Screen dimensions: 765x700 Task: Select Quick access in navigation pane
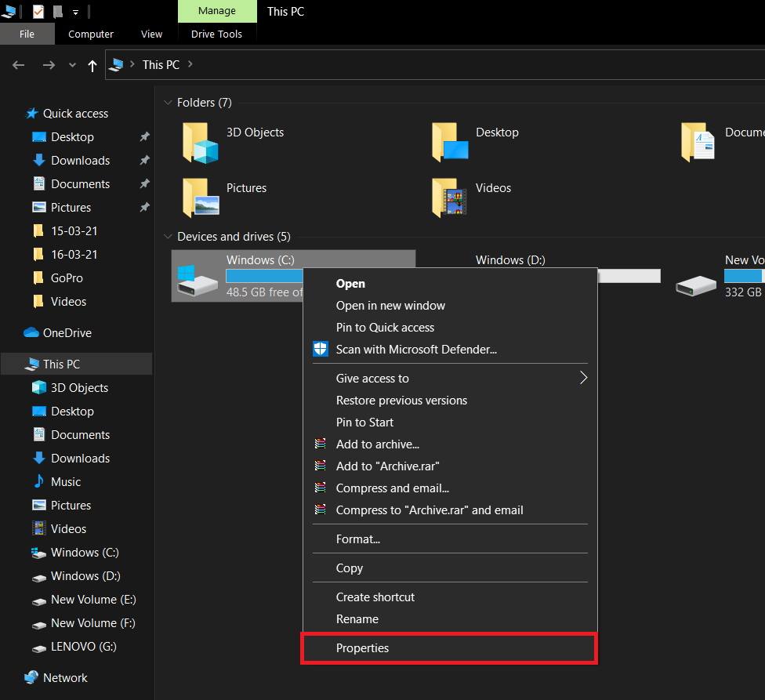[x=75, y=113]
